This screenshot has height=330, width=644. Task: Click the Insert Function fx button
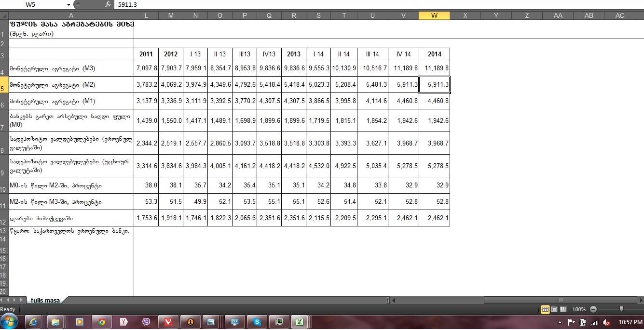click(108, 4)
